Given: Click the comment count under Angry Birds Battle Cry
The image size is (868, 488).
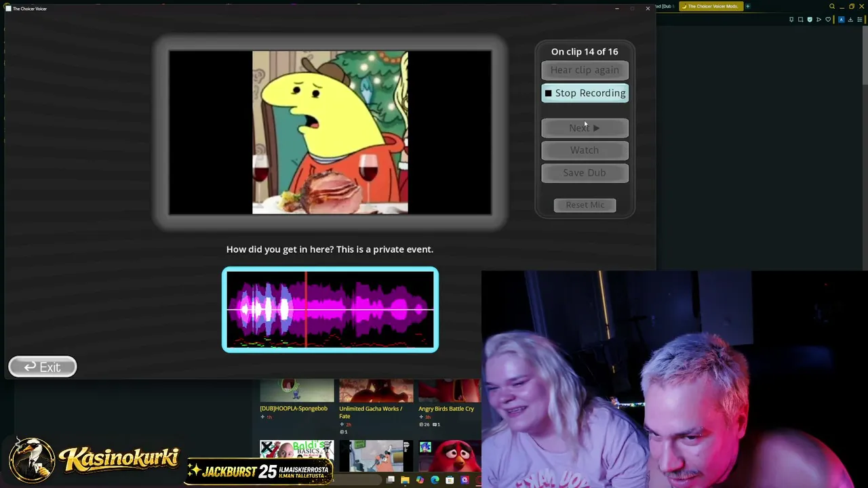Looking at the screenshot, I should 437,424.
